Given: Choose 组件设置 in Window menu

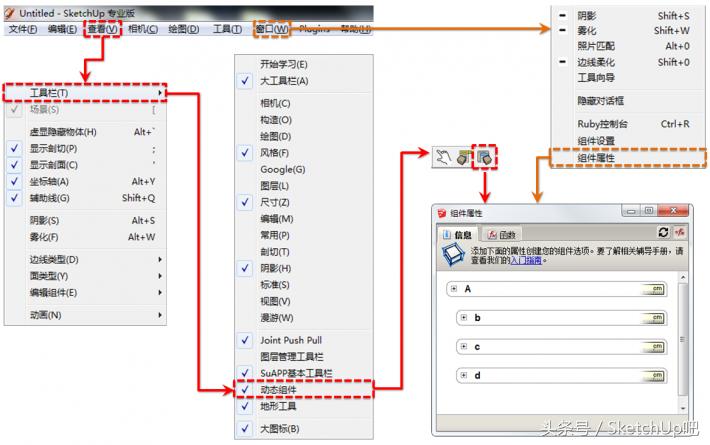Looking at the screenshot, I should click(628, 141).
